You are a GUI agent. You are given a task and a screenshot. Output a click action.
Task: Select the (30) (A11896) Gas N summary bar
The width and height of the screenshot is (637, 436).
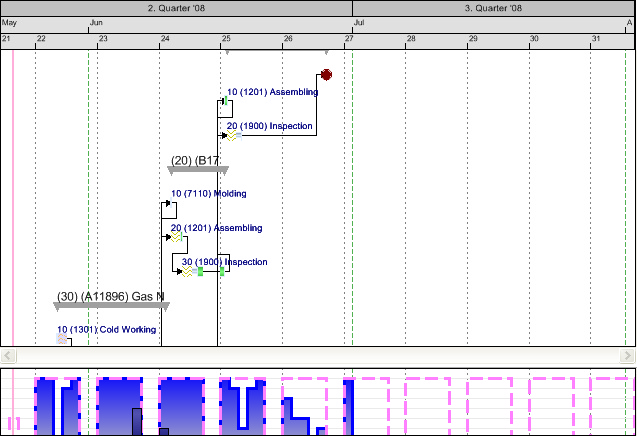[111, 305]
